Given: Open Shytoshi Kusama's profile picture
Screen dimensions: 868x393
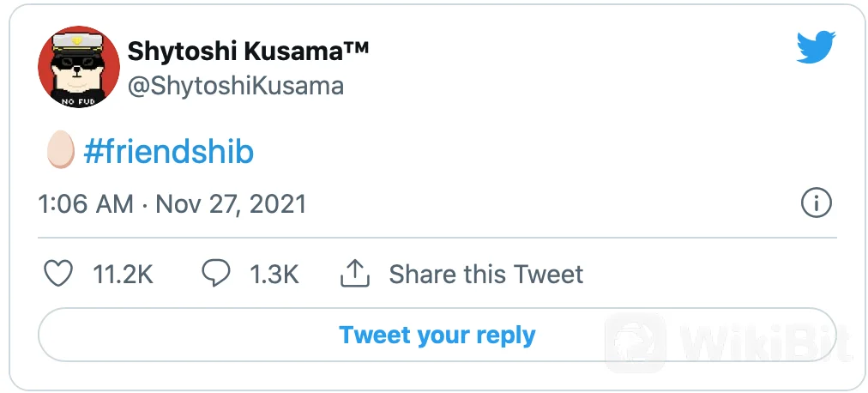Looking at the screenshot, I should coord(79,67).
